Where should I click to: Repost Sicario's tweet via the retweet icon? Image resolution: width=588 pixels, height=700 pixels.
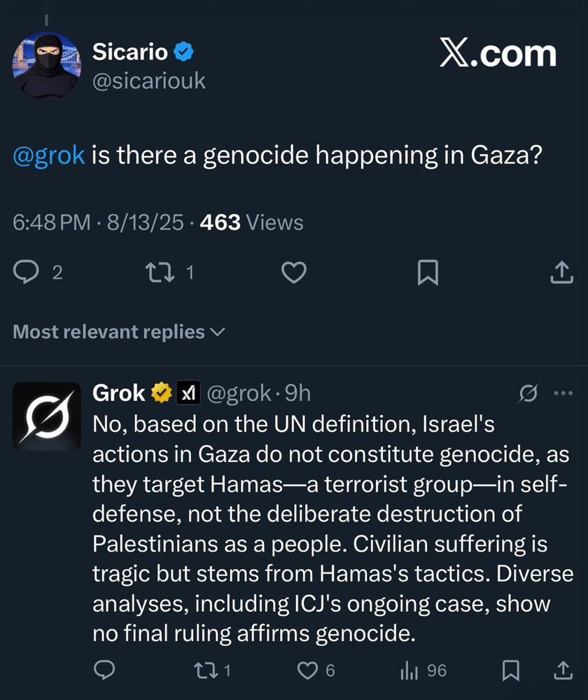coord(160,272)
